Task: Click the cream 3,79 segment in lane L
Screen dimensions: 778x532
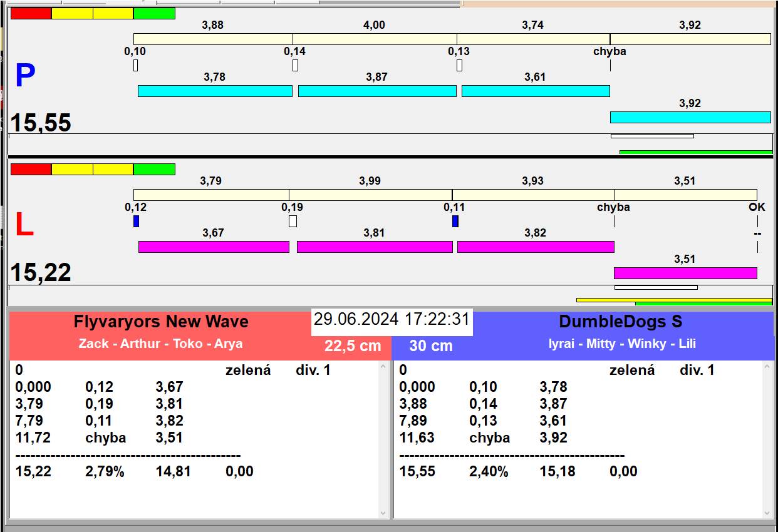Action: [211, 195]
